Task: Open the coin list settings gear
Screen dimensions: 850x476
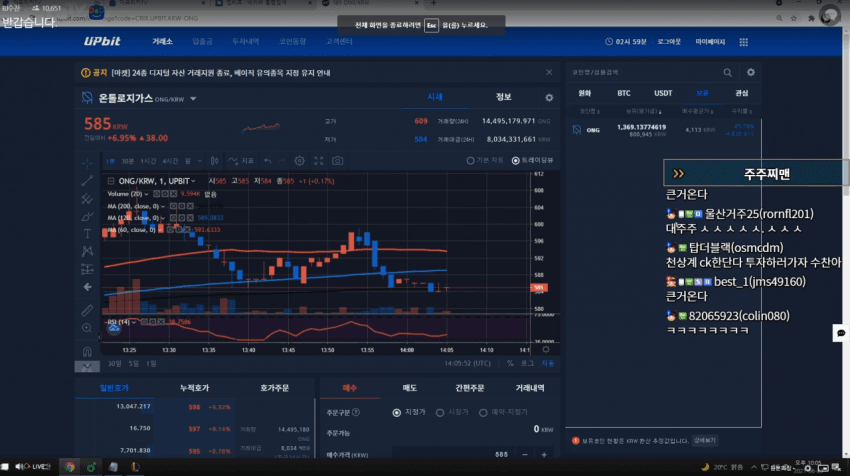Action: point(751,72)
